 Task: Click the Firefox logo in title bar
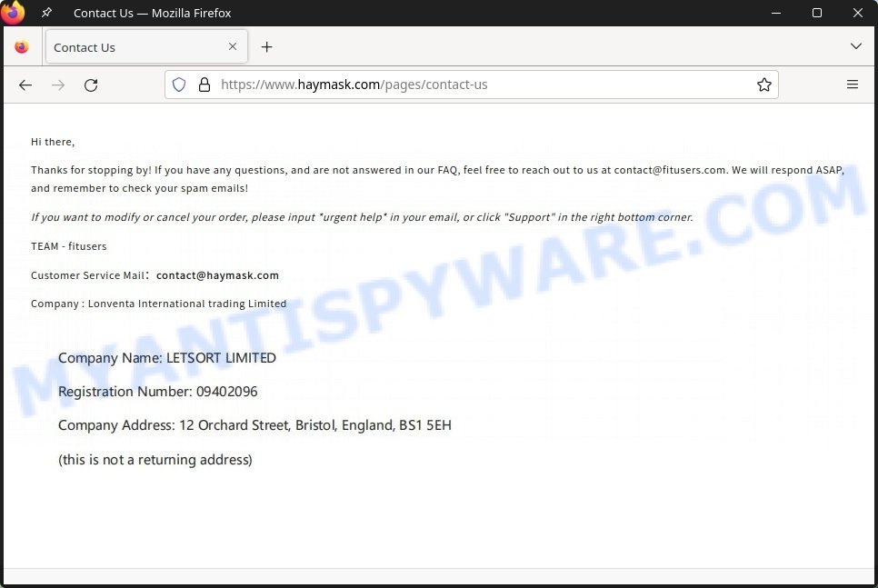coord(13,13)
